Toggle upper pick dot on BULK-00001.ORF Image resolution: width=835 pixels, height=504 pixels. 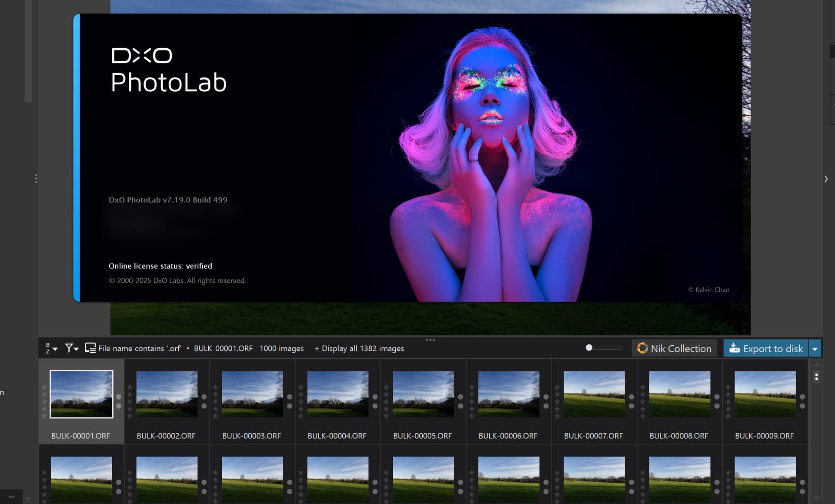[x=118, y=397]
